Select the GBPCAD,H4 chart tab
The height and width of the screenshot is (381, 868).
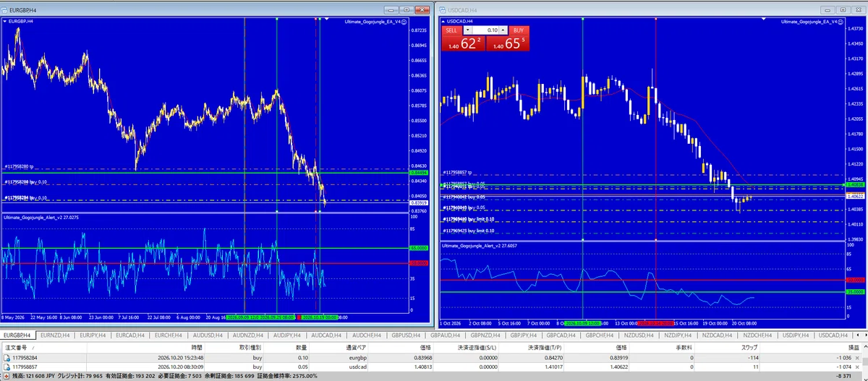[560, 335]
